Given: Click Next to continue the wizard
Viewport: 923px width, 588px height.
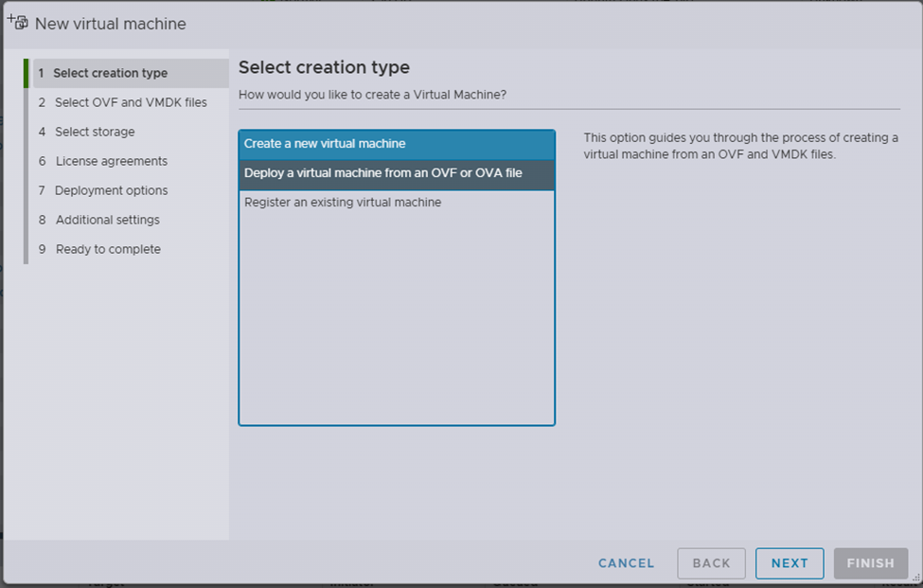Looking at the screenshot, I should 790,563.
